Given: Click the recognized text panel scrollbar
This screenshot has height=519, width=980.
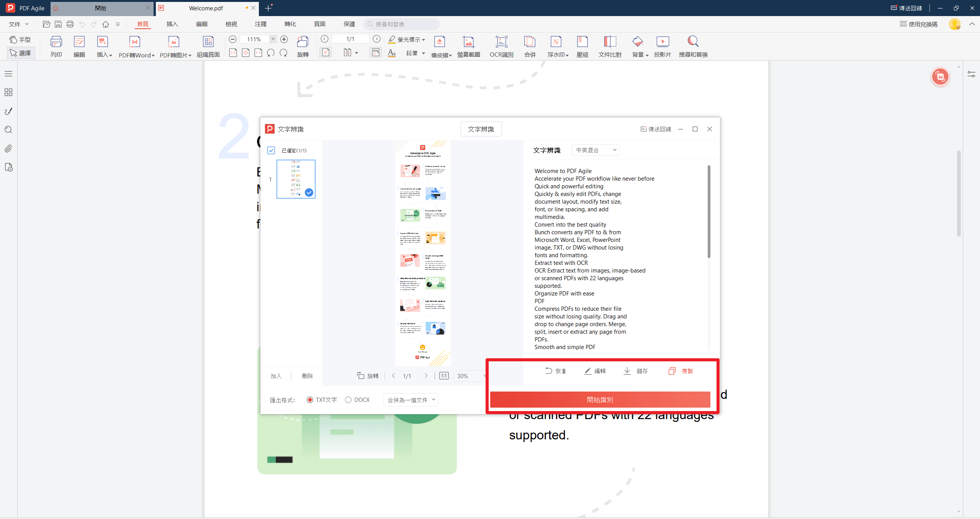Looking at the screenshot, I should pos(709,211).
